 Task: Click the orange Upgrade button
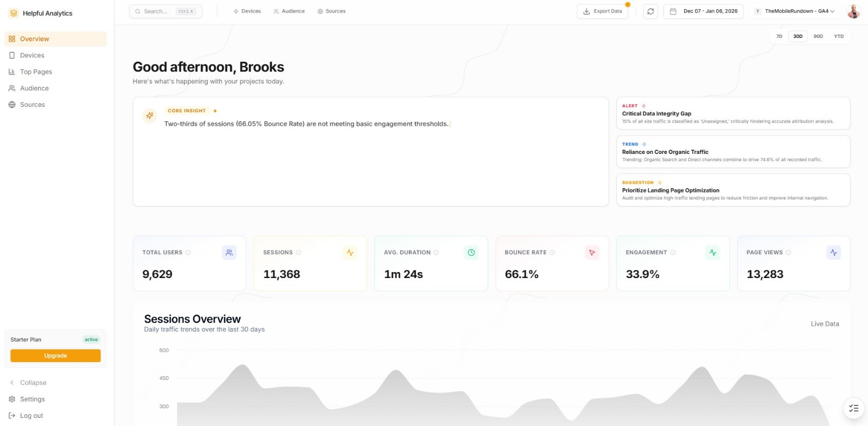tap(55, 356)
